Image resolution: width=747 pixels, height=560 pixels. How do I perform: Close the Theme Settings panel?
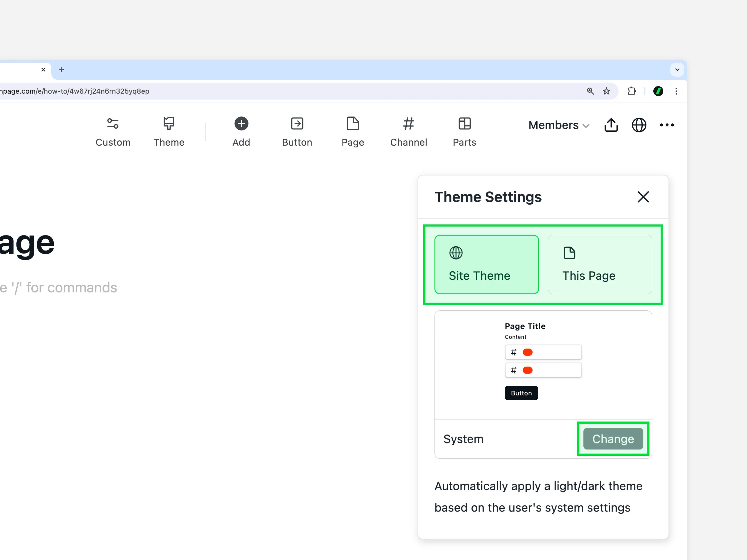coord(643,197)
